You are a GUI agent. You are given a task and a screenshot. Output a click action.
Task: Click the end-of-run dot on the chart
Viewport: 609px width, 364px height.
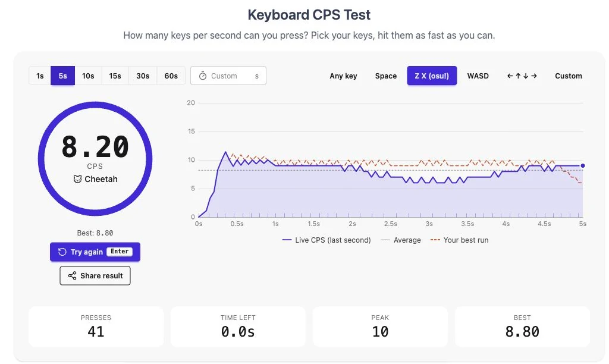583,166
